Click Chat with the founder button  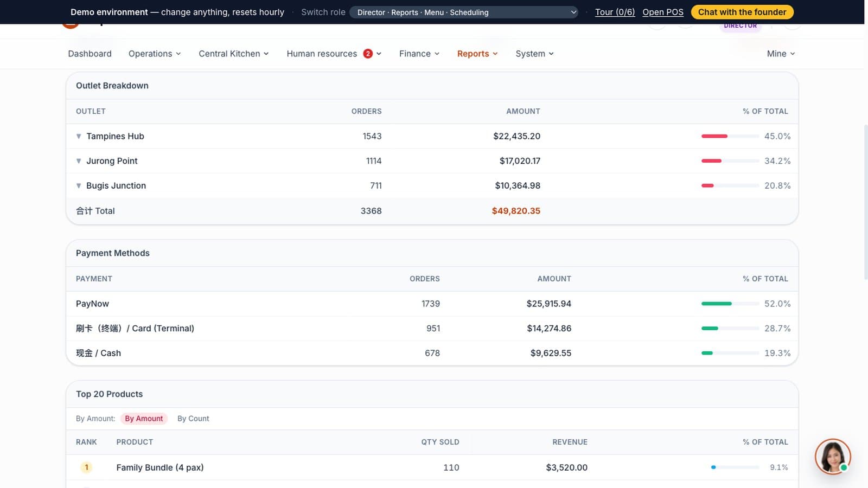point(742,12)
